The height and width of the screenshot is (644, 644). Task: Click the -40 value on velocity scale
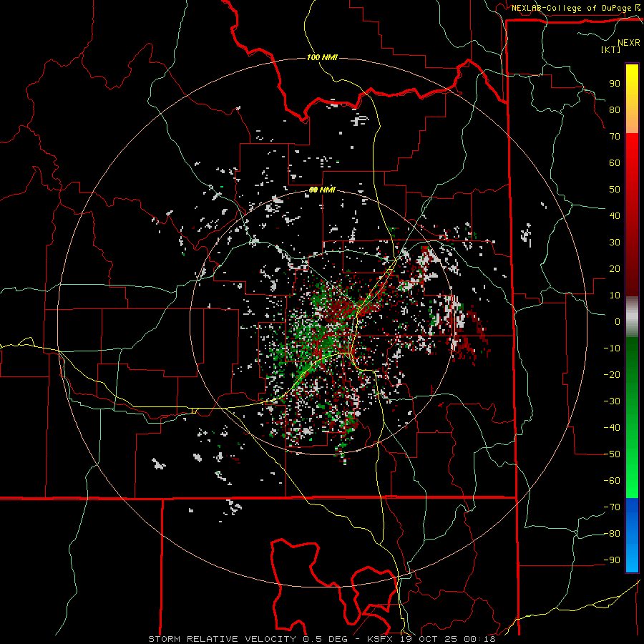tap(612, 428)
